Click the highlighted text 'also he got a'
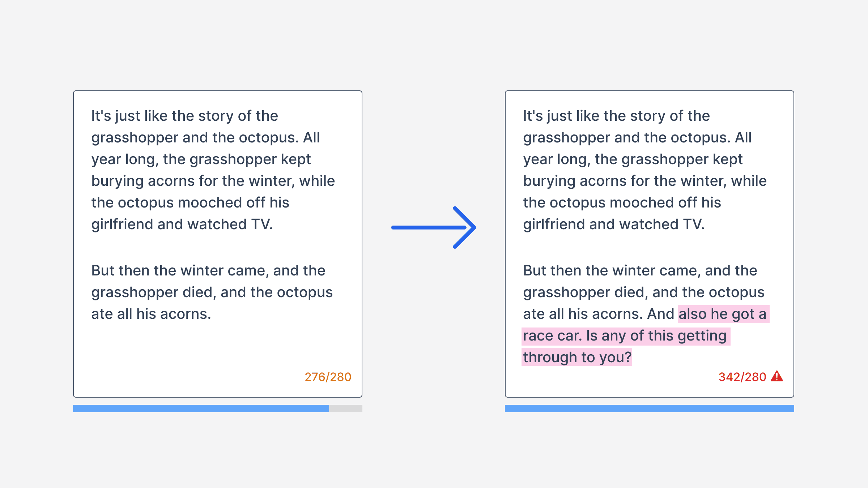Image resolution: width=868 pixels, height=488 pixels. point(723,314)
